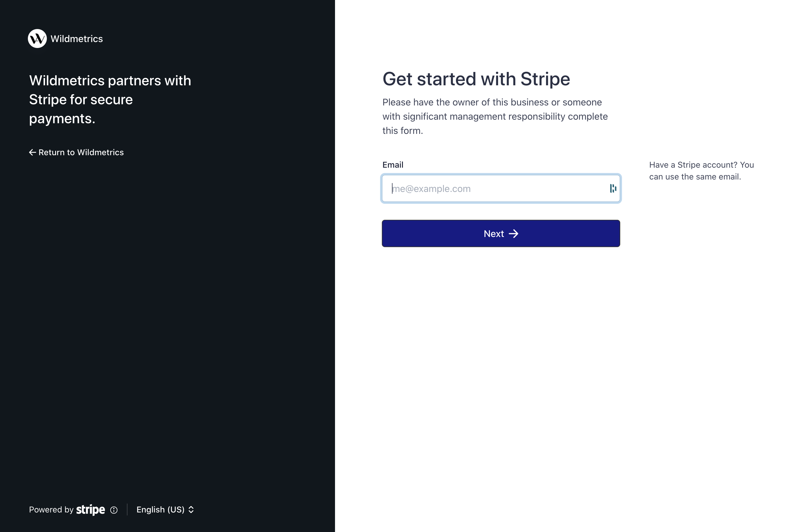Expand the English (US) language selector

coord(165,509)
